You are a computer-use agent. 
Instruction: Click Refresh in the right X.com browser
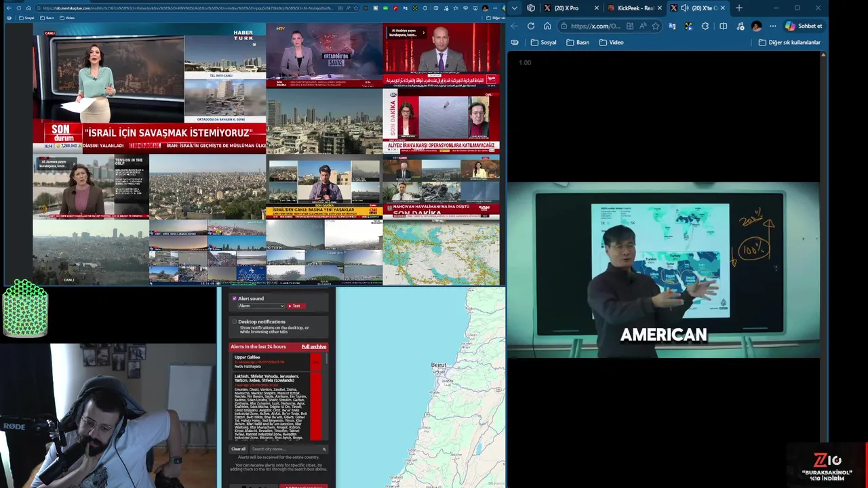point(530,26)
